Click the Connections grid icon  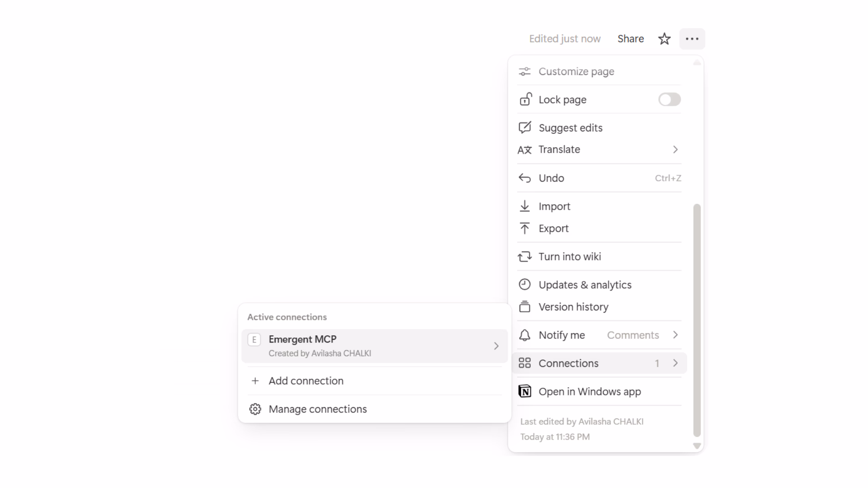[524, 363]
